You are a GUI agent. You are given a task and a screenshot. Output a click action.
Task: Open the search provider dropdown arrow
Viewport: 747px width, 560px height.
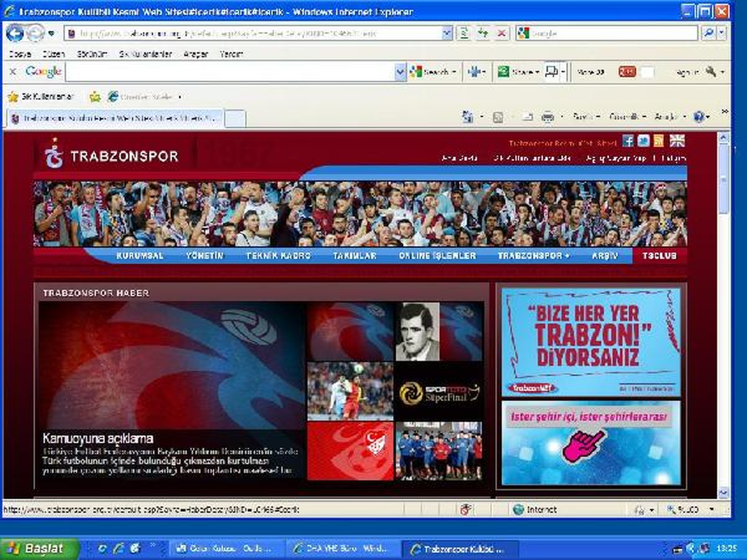(x=722, y=33)
